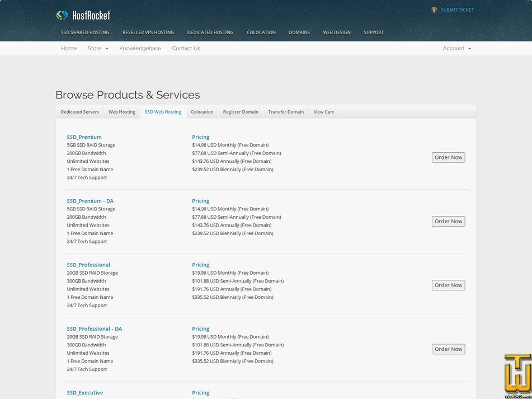Order the SSD_Premium - DA plan
This screenshot has height=399, width=532.
pyautogui.click(x=448, y=221)
